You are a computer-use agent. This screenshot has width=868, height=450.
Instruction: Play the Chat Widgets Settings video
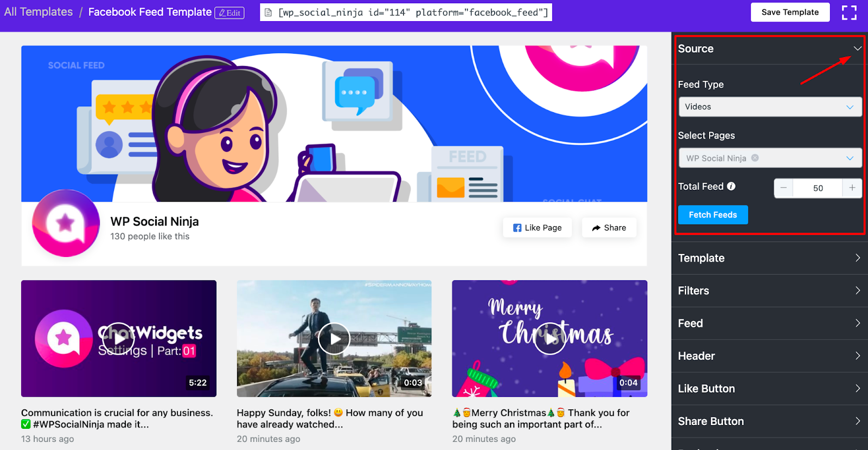pyautogui.click(x=118, y=338)
